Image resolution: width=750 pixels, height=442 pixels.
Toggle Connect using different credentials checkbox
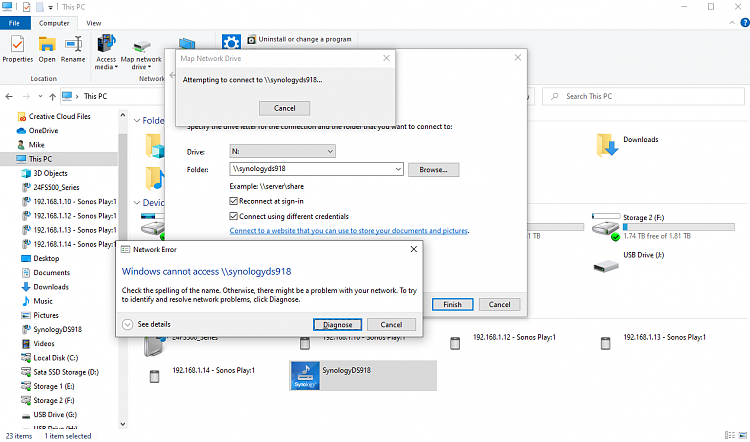click(233, 216)
